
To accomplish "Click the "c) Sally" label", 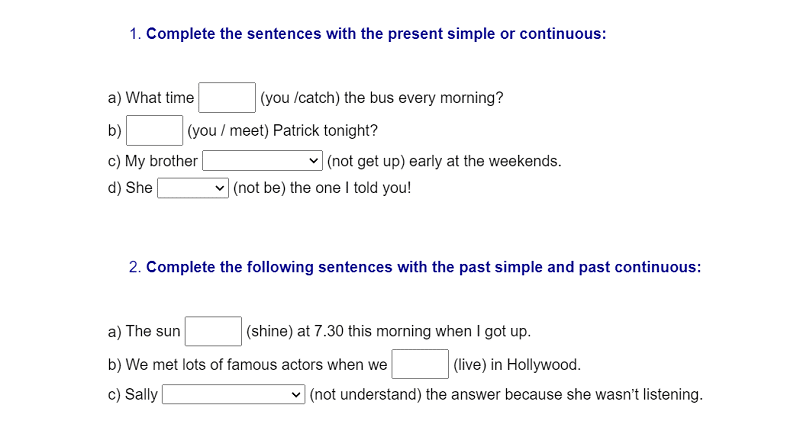I will click(133, 395).
